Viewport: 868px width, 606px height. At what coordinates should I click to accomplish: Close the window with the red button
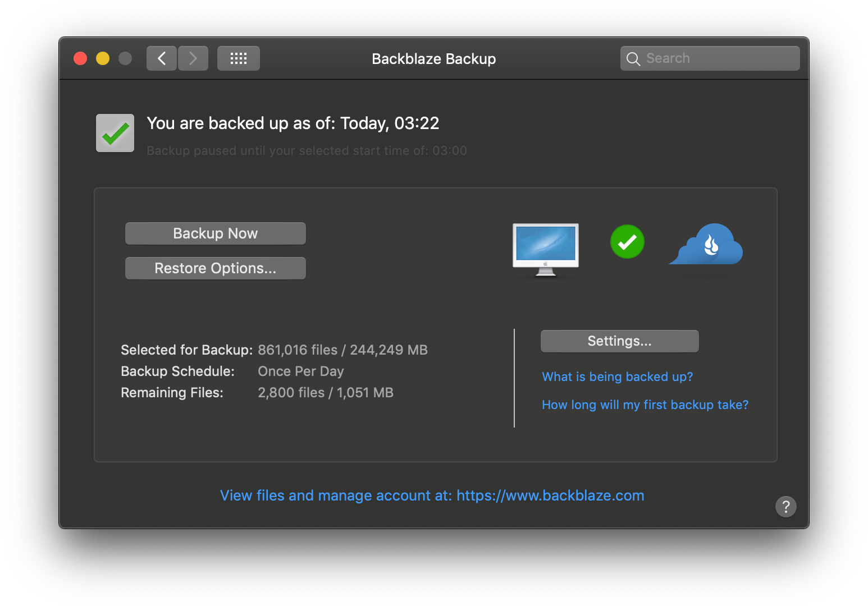pos(80,58)
